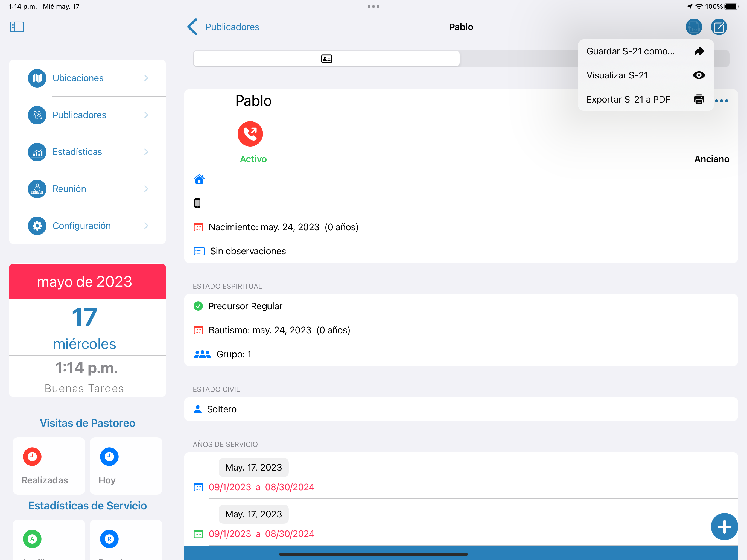Tap the eye icon beside Visualizar S-21
Screen dimensions: 747x560
click(x=699, y=75)
